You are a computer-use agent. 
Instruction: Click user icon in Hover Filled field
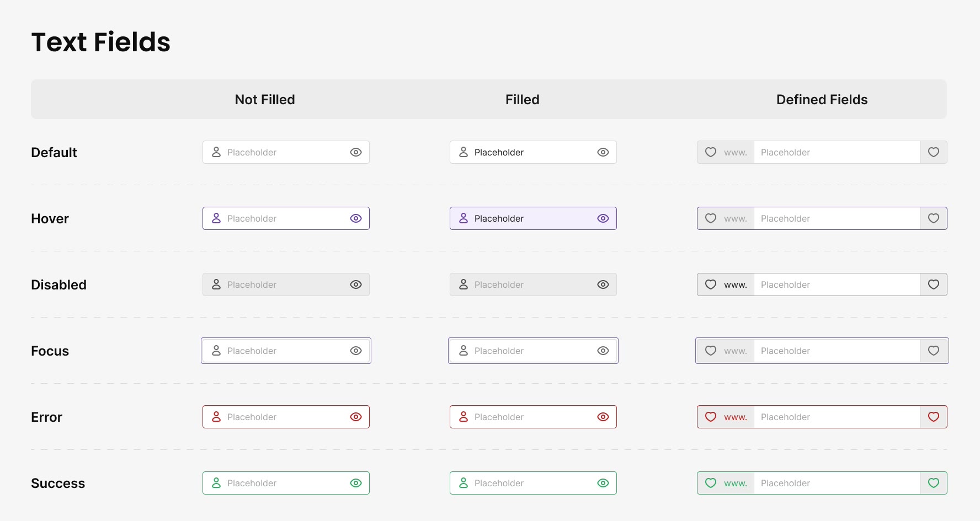tap(464, 218)
